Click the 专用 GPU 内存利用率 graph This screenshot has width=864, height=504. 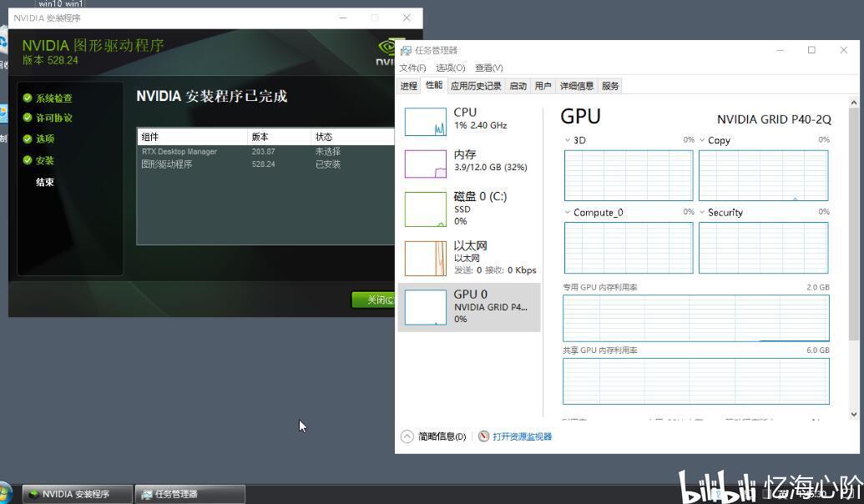point(696,318)
